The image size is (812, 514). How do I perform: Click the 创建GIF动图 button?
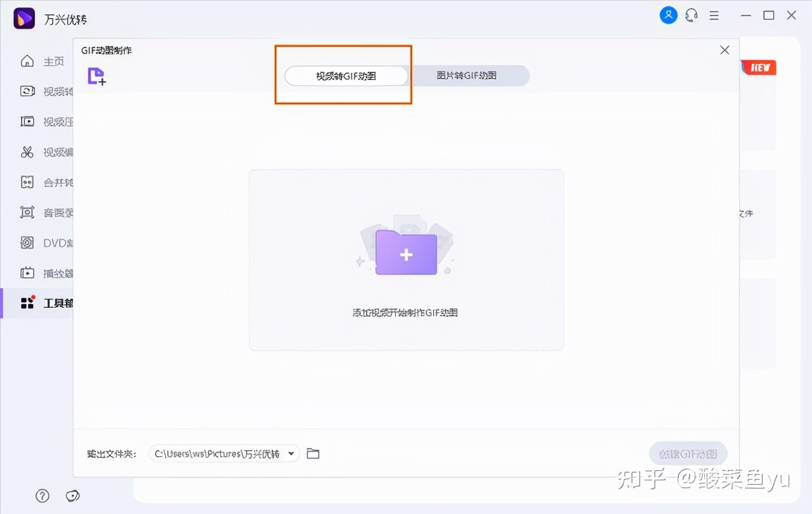(688, 453)
